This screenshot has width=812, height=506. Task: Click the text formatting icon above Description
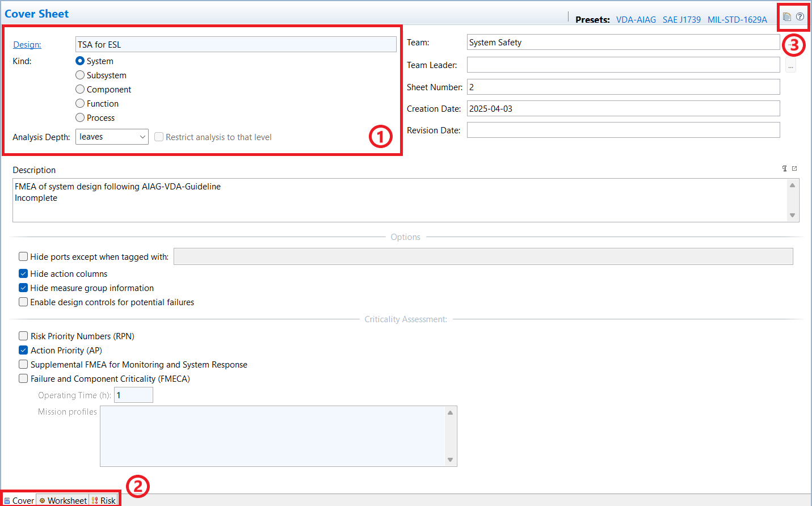pyautogui.click(x=785, y=168)
